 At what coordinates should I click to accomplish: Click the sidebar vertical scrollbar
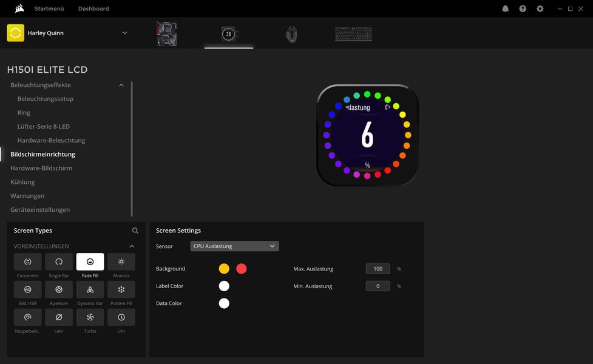pyautogui.click(x=132, y=149)
